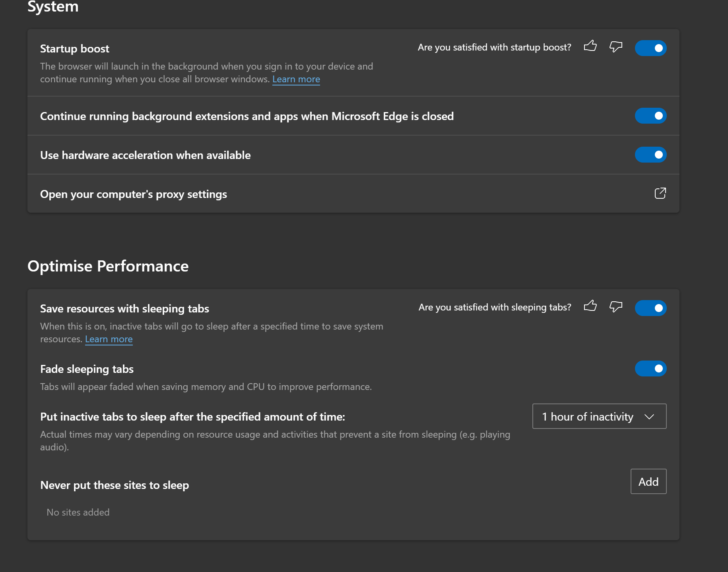Open Learn more link for sleeping tabs
The height and width of the screenshot is (572, 728).
(x=109, y=339)
